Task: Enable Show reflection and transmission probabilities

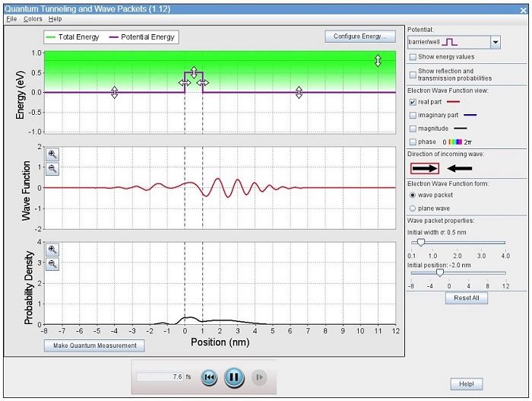Action: pos(413,75)
